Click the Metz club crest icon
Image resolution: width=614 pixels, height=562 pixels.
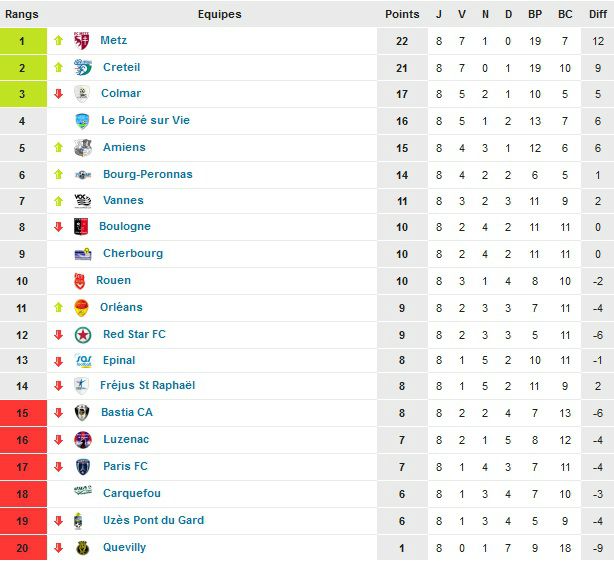[x=82, y=41]
